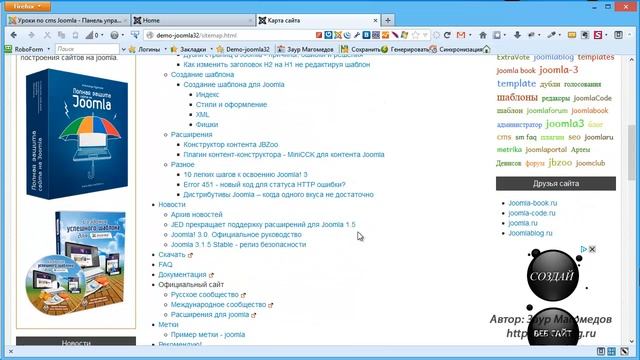
Task: Open the Логины dropdown
Action: pyautogui.click(x=148, y=49)
